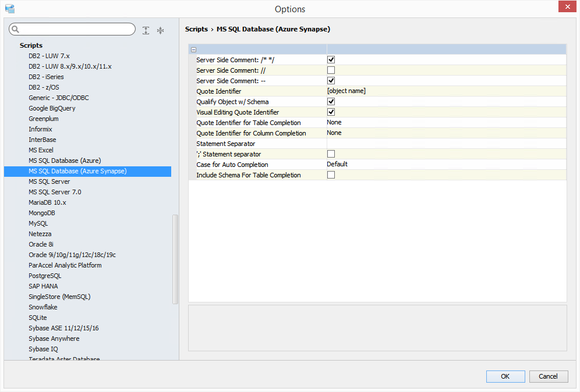This screenshot has height=392, width=580.
Task: Select PostgreSQL script options
Action: tap(45, 276)
